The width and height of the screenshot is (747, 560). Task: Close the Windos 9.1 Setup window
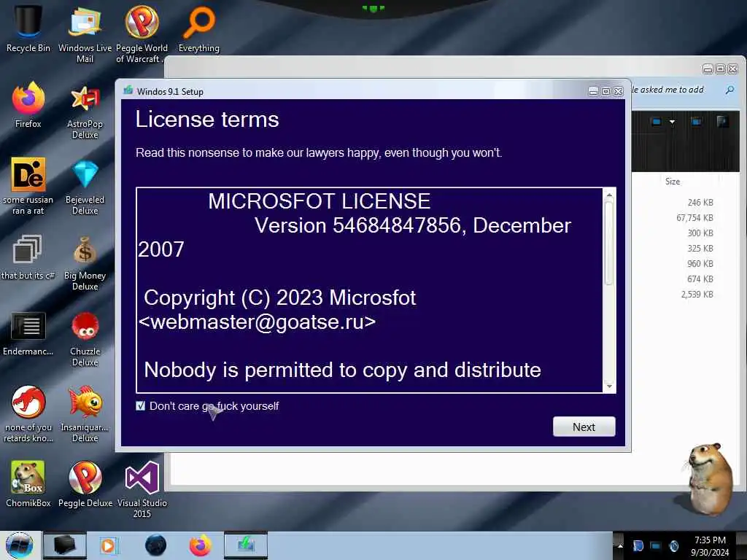pos(619,91)
